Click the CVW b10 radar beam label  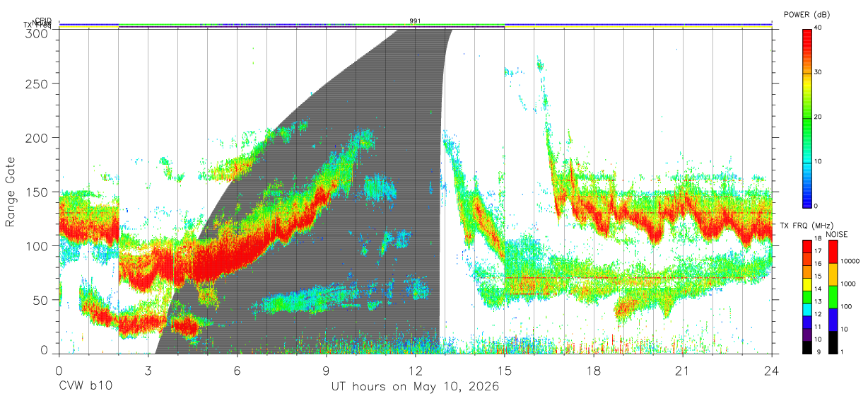[x=86, y=387]
